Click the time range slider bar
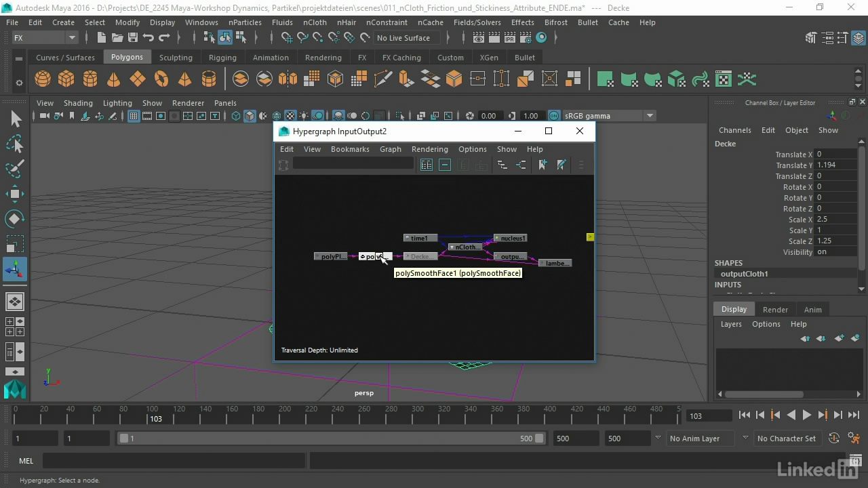 [x=332, y=439]
